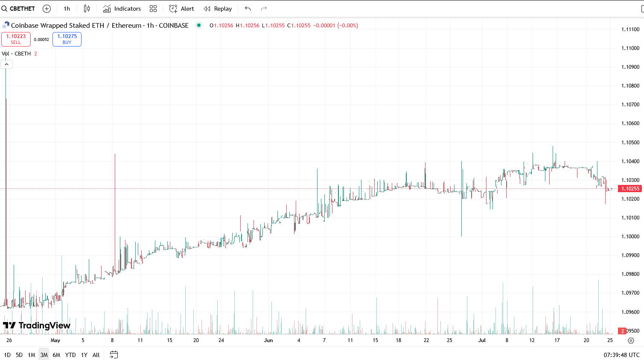The image size is (644, 360).
Task: Click the 1.09800 price axis label
Action: (630, 274)
